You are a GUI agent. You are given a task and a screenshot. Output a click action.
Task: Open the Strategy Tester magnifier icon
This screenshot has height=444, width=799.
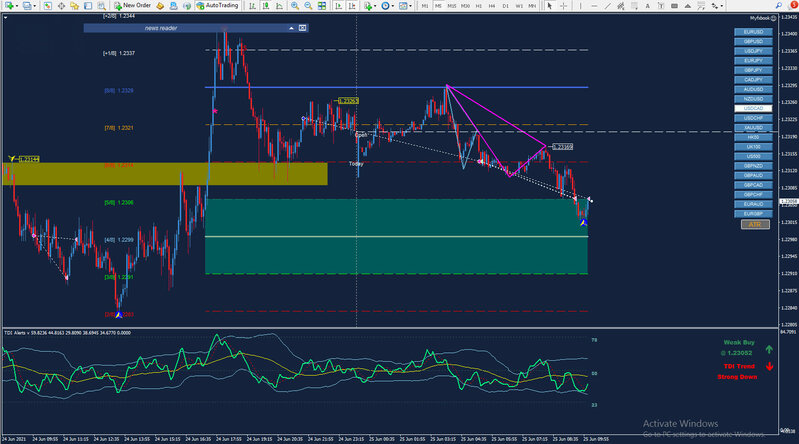[101, 6]
